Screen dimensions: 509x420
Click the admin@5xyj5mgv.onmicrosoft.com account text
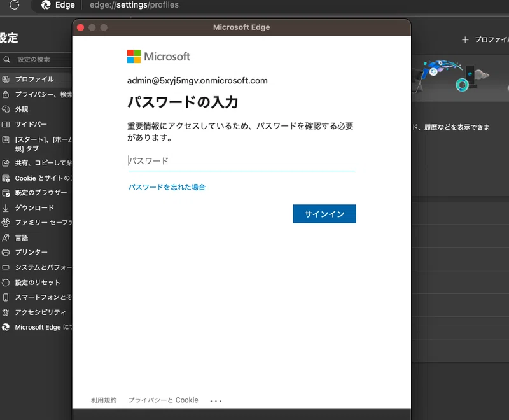click(197, 80)
